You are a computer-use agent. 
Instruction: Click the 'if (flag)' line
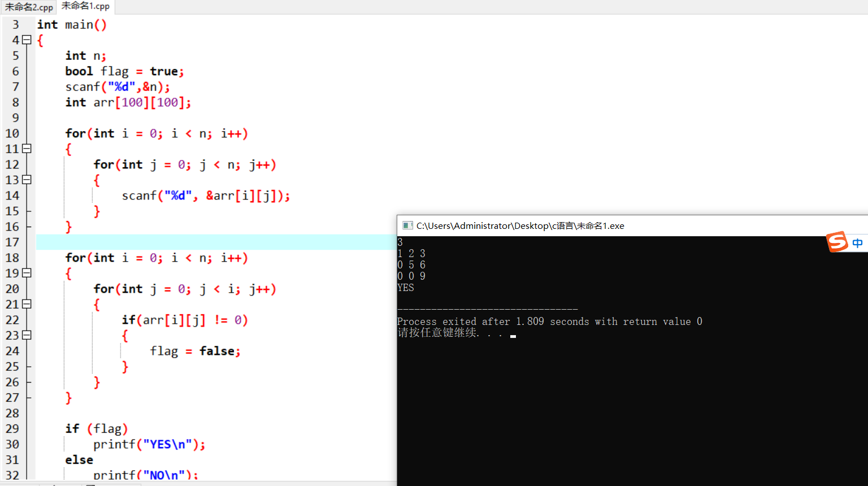click(x=97, y=429)
